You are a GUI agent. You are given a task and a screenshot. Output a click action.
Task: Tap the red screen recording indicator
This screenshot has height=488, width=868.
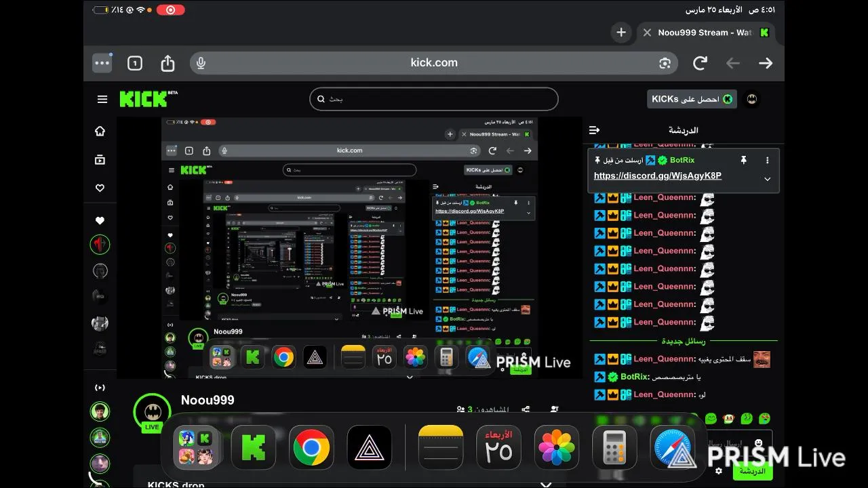(170, 10)
